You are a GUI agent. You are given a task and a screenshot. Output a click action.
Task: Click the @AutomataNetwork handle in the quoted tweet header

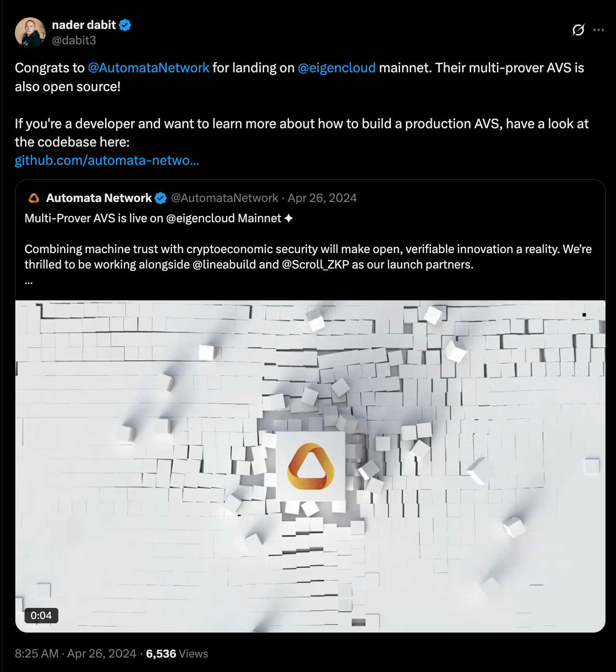[225, 198]
